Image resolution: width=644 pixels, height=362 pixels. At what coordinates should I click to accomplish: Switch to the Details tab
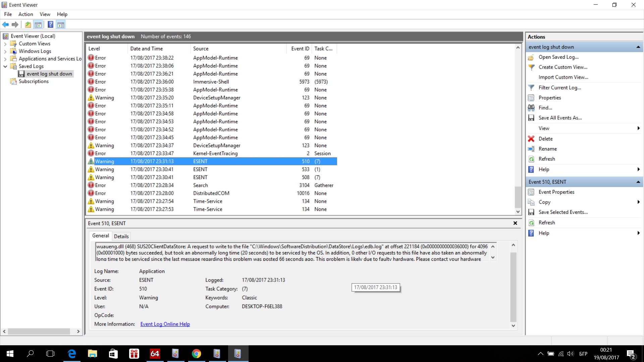(x=121, y=236)
